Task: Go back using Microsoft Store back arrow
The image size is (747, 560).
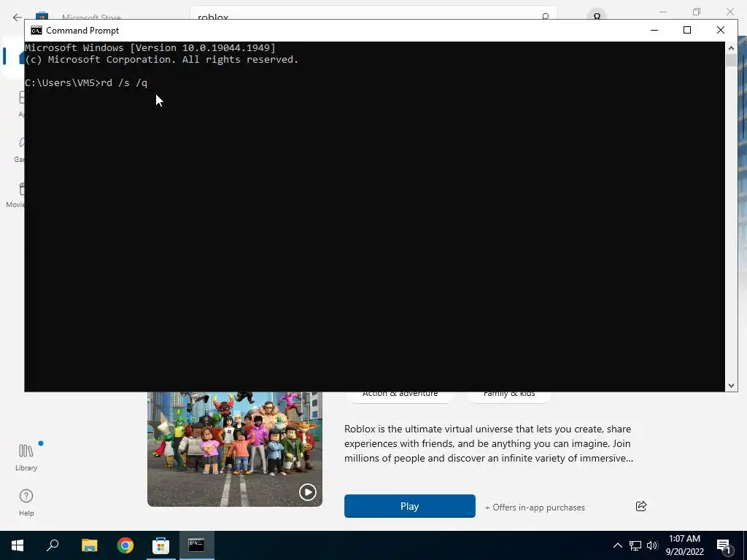Action: click(x=18, y=17)
